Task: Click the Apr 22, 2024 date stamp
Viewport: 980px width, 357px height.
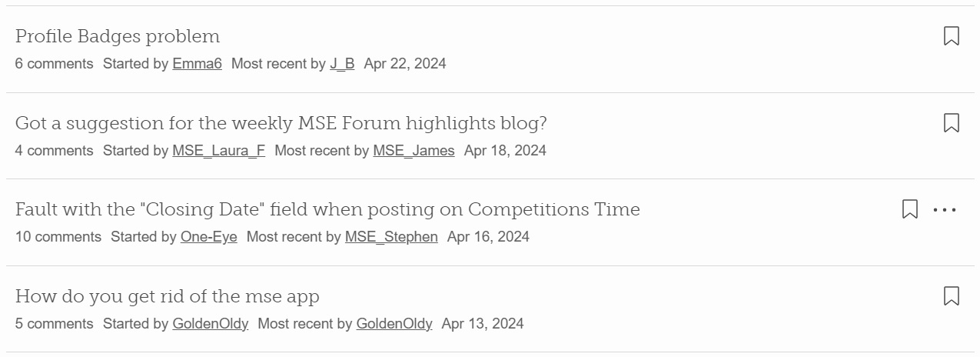Action: [x=405, y=64]
